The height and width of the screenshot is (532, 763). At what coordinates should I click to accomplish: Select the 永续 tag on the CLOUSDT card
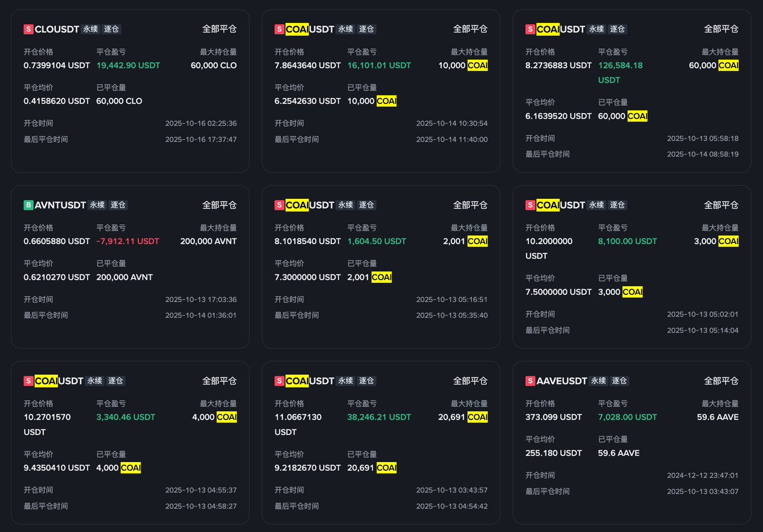(90, 29)
